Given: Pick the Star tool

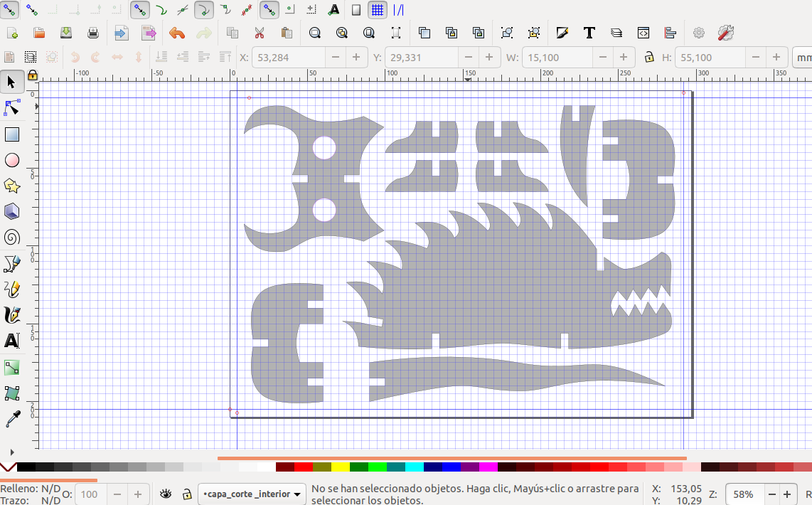Looking at the screenshot, I should point(11,185).
